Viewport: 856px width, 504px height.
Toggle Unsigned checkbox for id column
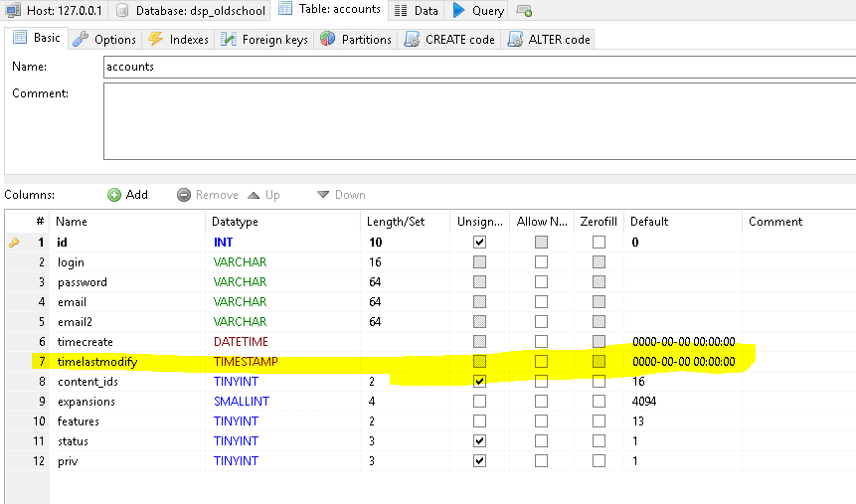pos(480,243)
